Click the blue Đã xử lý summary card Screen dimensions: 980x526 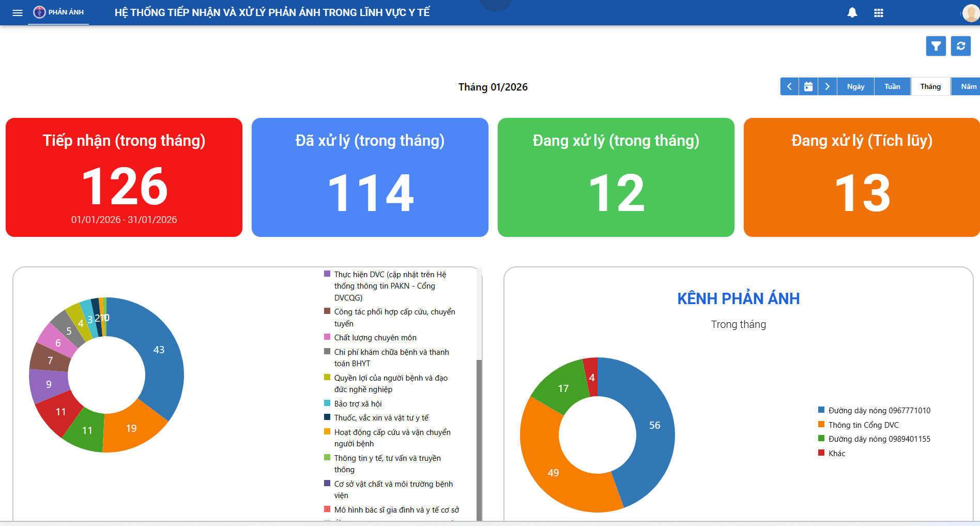point(370,177)
